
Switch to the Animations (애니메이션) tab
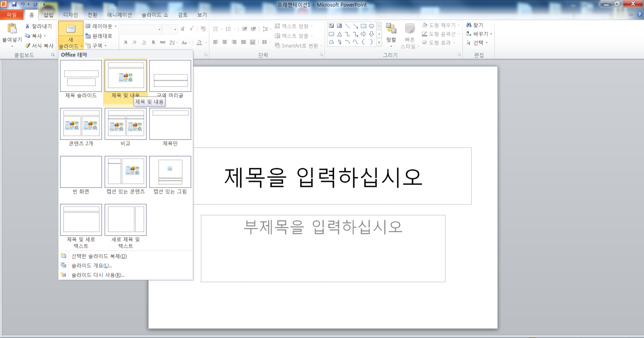[x=119, y=15]
